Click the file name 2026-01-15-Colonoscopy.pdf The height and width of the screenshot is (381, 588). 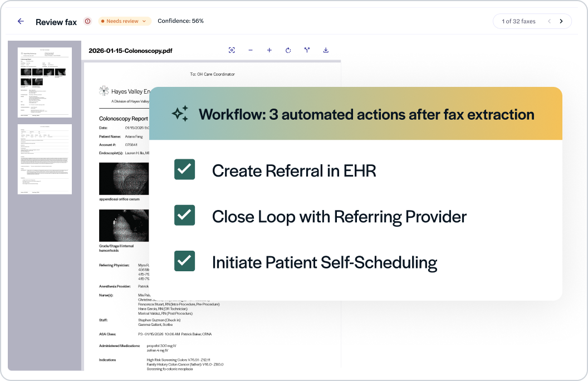tap(130, 51)
